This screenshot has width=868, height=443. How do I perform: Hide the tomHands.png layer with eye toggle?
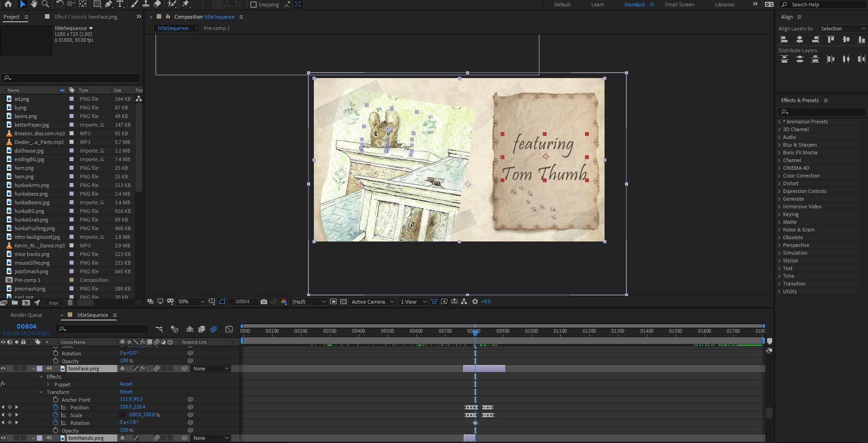(x=3, y=438)
